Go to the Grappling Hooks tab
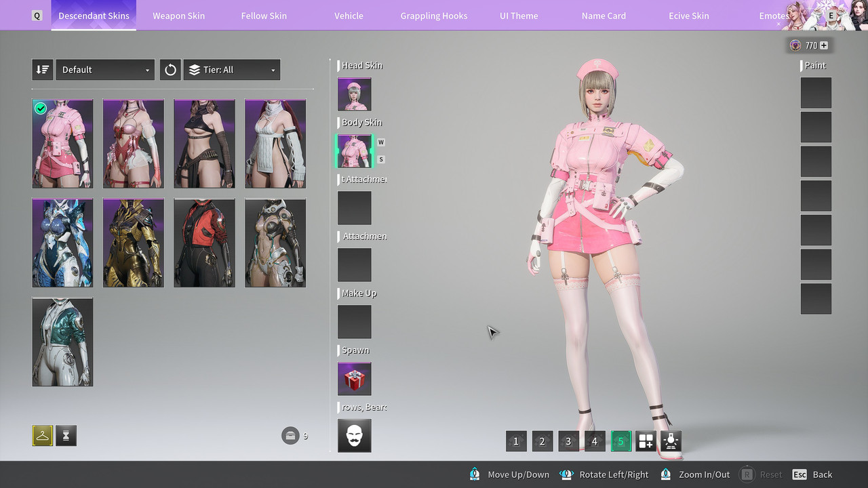 pyautogui.click(x=434, y=16)
